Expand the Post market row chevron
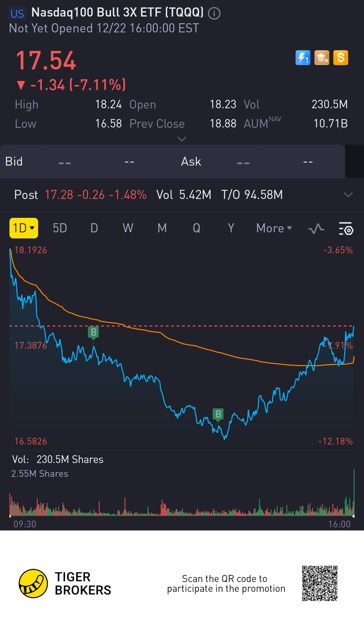Screen dimensions: 364x637 (x=348, y=195)
